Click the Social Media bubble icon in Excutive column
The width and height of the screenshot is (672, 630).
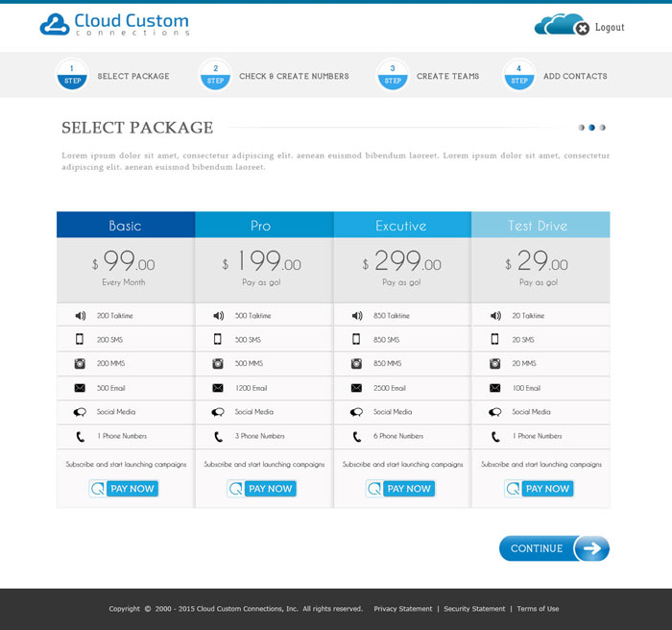click(356, 412)
